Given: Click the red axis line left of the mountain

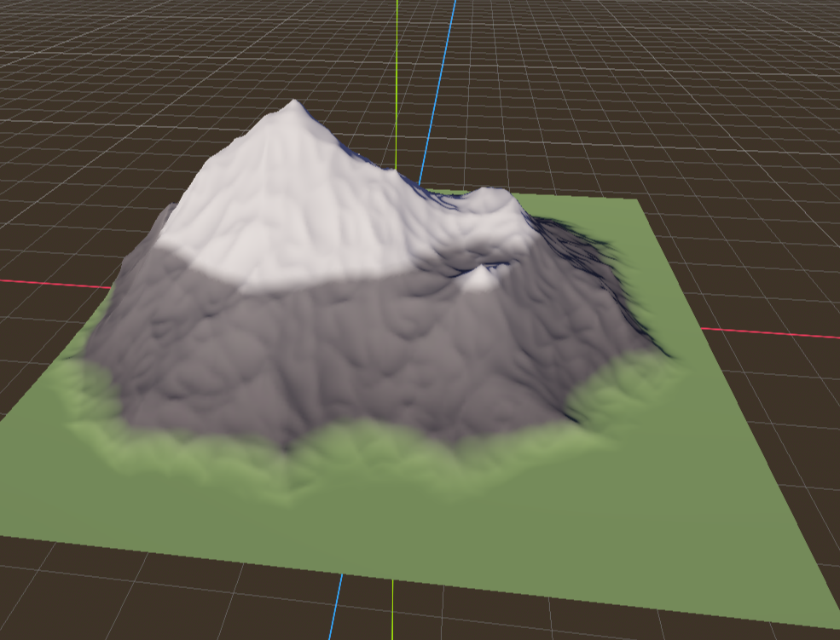Looking at the screenshot, I should (51, 283).
